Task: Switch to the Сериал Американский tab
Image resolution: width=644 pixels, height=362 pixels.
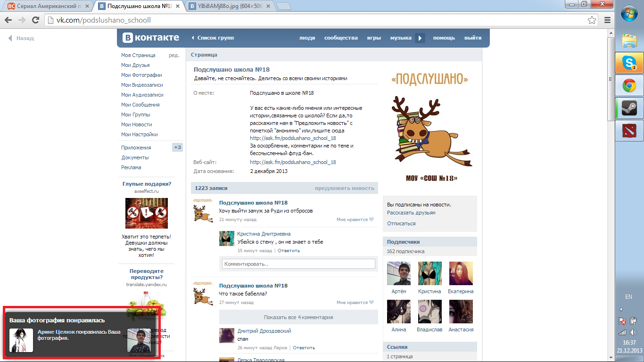Action: coord(50,6)
